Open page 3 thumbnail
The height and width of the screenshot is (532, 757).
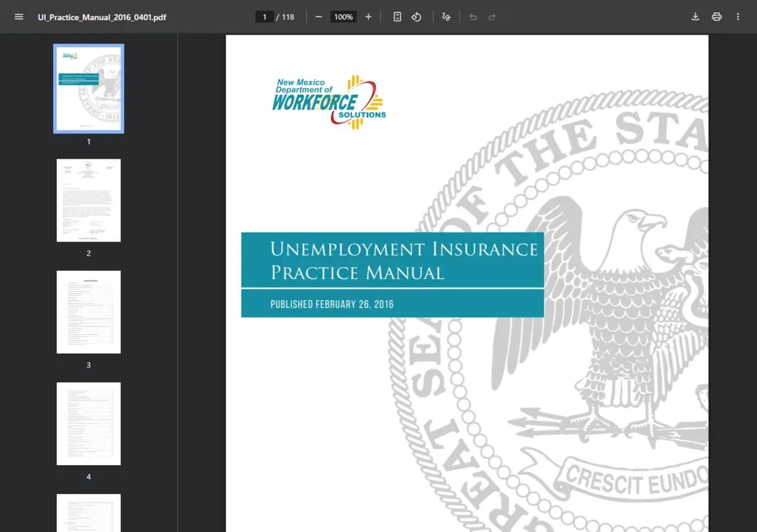tap(88, 312)
